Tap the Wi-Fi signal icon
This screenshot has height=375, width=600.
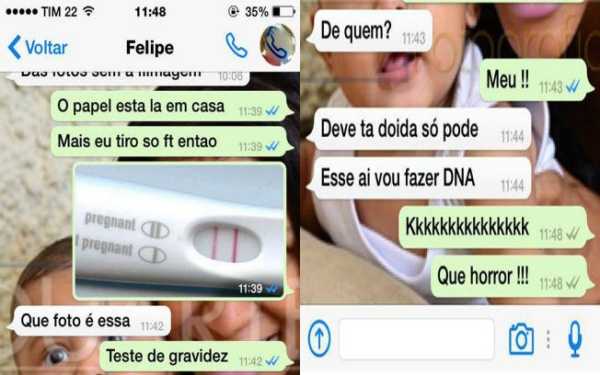[89, 11]
